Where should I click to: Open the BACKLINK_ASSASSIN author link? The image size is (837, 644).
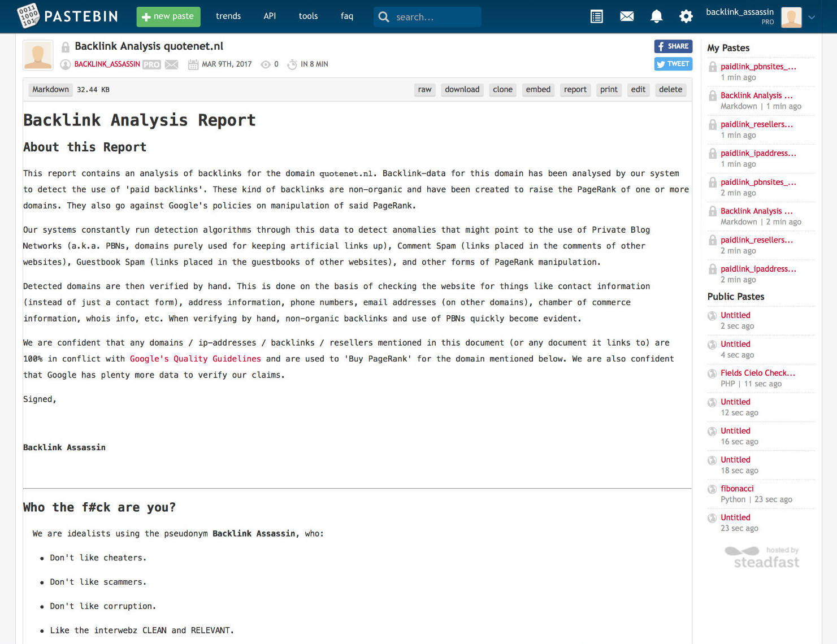coord(107,64)
